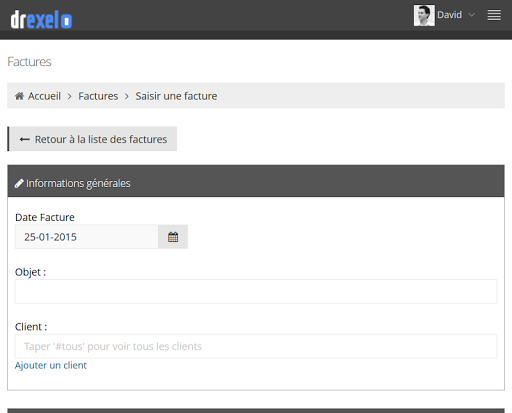The height and width of the screenshot is (413, 512).
Task: Click the drexelo logo
Action: click(x=41, y=20)
